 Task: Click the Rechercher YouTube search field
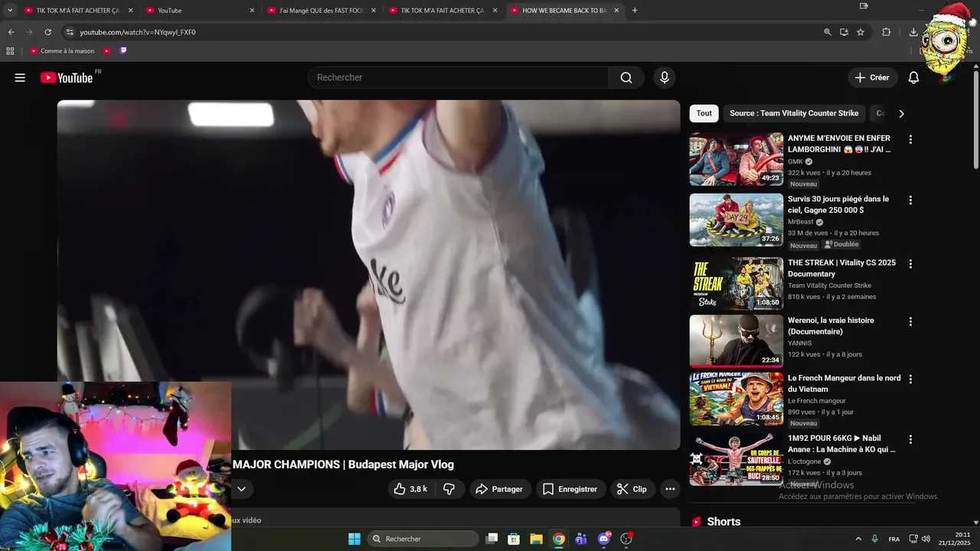459,77
